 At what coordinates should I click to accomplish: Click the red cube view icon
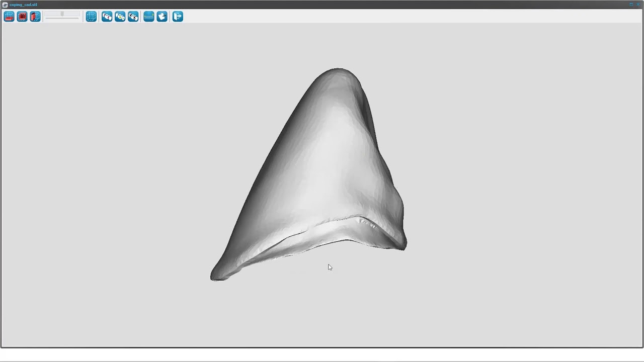coord(22,17)
